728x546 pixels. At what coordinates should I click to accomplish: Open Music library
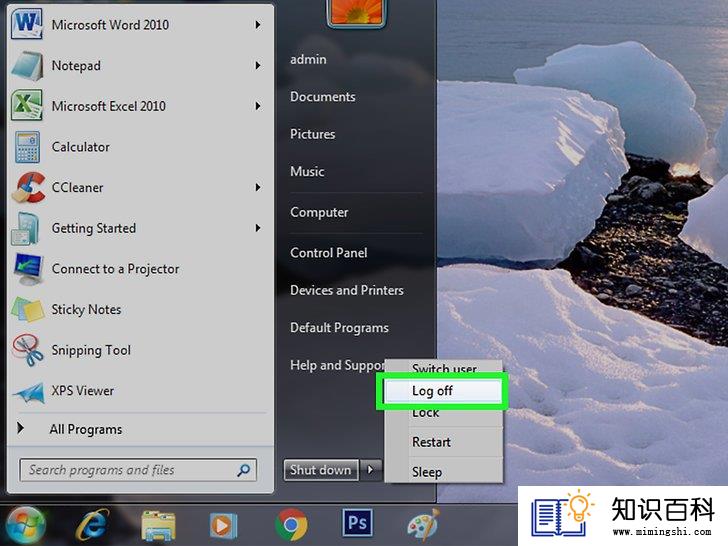point(307,171)
